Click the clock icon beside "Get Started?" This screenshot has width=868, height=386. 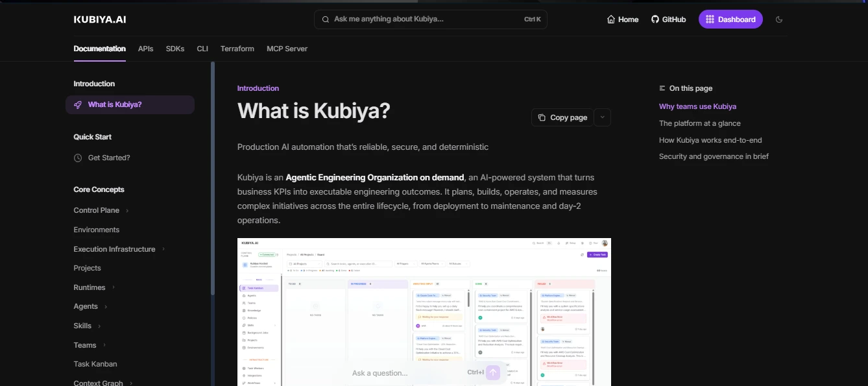click(77, 157)
